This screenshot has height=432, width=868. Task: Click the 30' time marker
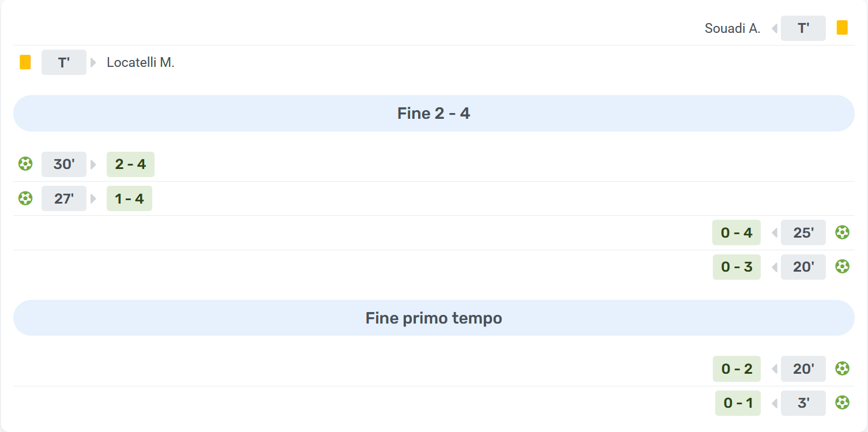64,164
